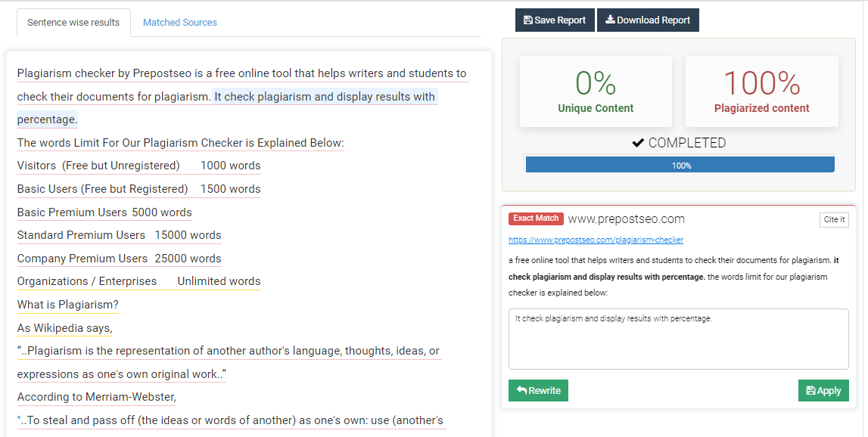Click the save icon on Save Report
868x437 pixels.
point(528,20)
